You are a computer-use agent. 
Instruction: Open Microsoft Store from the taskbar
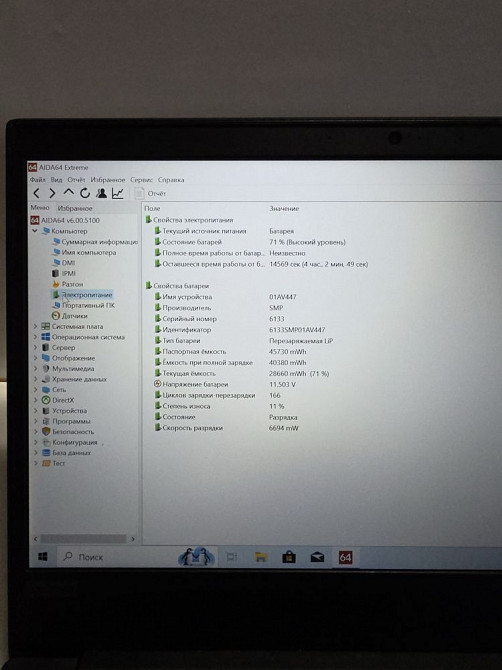coord(289,557)
